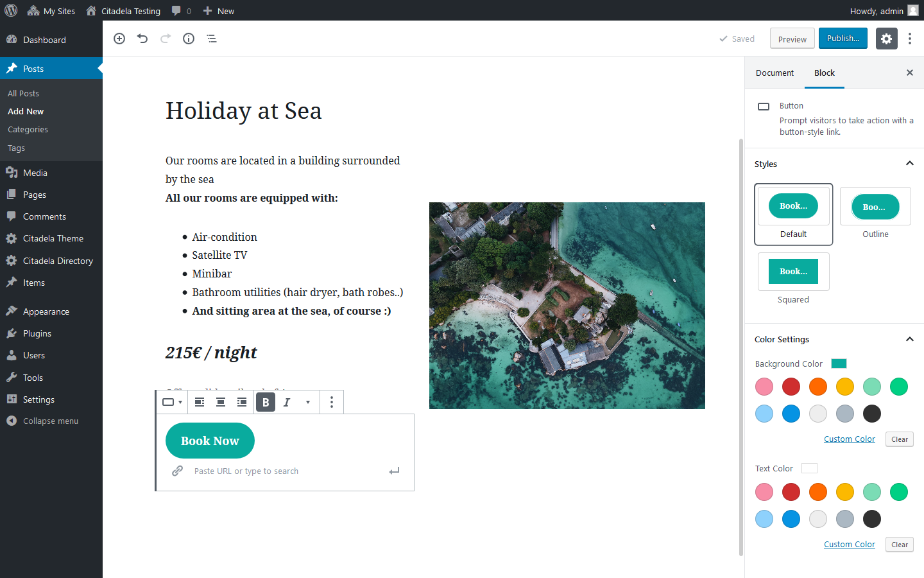Viewport: 924px width, 578px height.
Task: Click the Undo arrow icon
Action: 142,39
